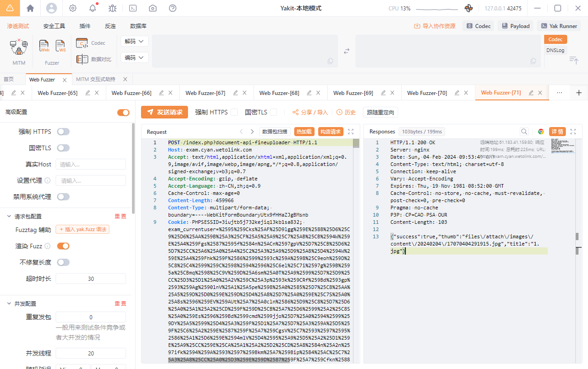Open the more tabs ellipsis menu
The width and height of the screenshot is (588, 369).
click(x=560, y=93)
